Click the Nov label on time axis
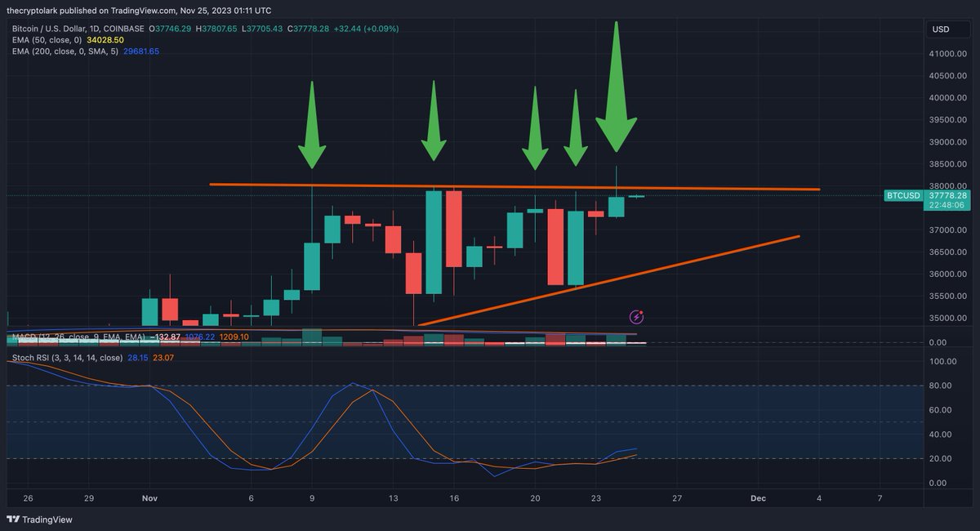 click(149, 498)
